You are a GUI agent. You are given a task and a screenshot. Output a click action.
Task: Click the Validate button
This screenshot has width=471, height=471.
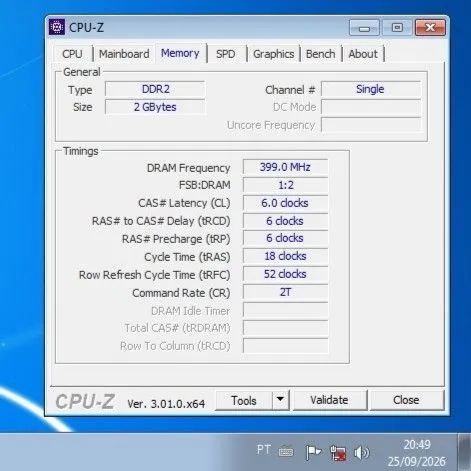(x=329, y=400)
